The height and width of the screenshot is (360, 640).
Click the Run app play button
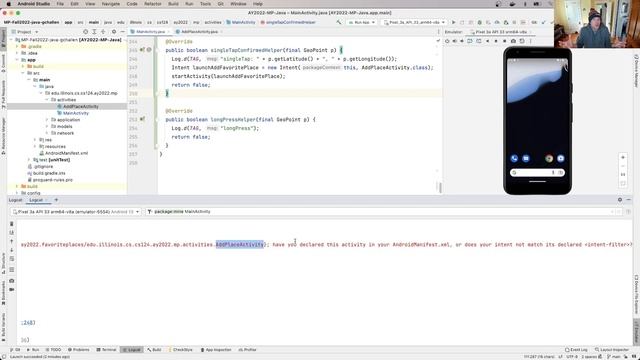[453, 22]
